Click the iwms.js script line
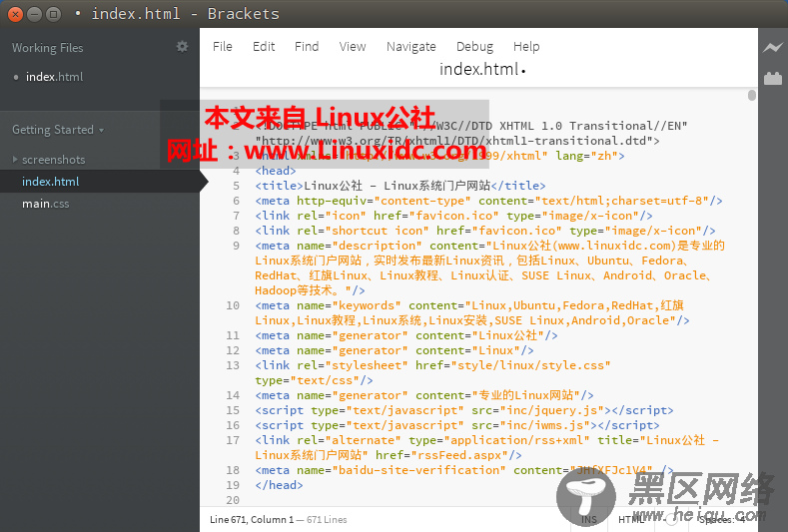Viewport: 788px width, 532px height. coord(456,425)
